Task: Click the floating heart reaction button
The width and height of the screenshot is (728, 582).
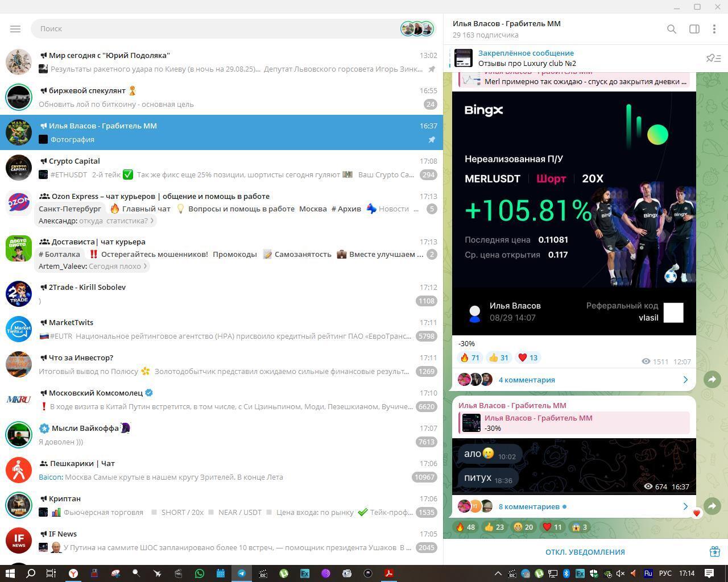Action: pos(696,513)
